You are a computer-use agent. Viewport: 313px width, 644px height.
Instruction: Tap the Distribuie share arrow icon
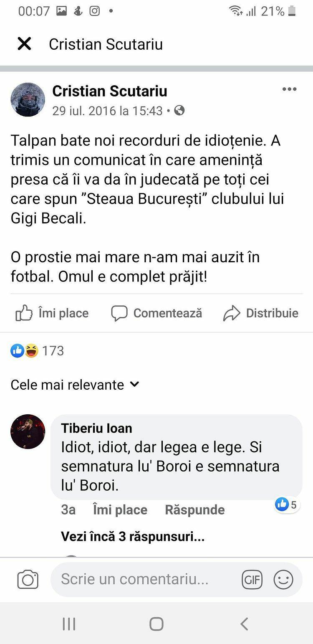(x=232, y=313)
